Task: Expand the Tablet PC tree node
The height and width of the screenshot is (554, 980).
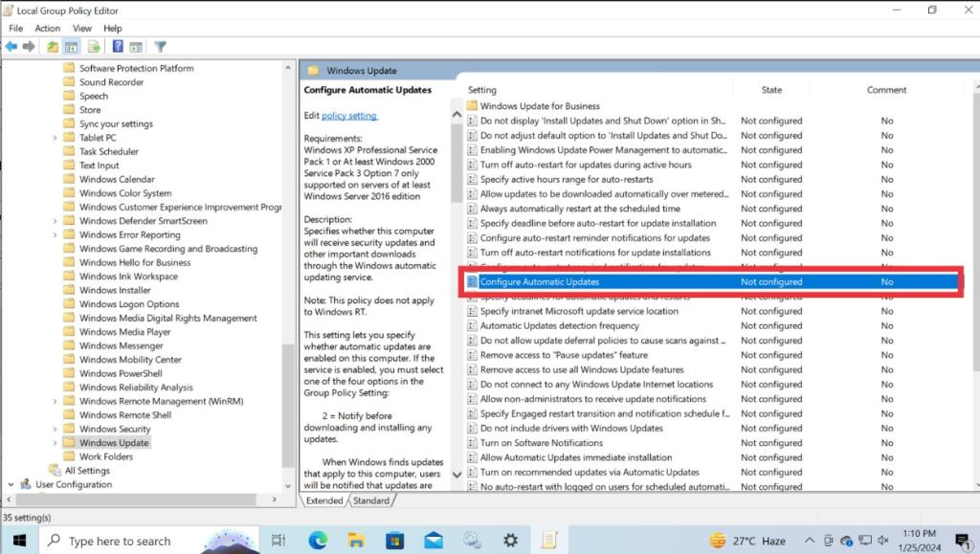Action: coord(55,137)
